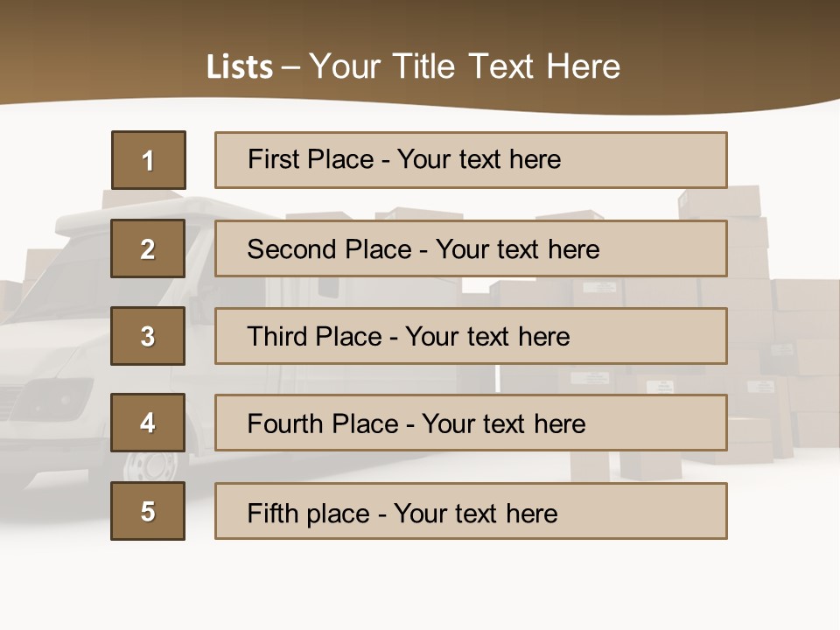The image size is (840, 630).
Task: Click the 'First Place - Your text here' bar
Action: 471,160
